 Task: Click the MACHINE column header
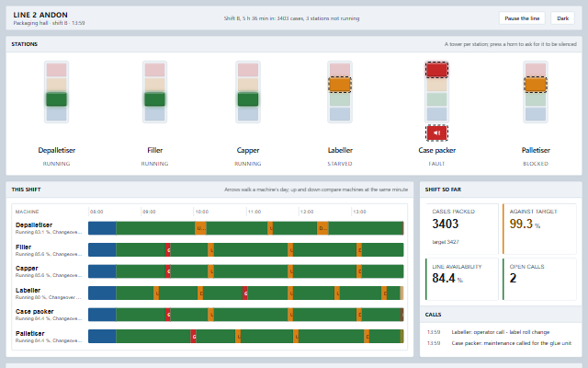[x=27, y=212]
